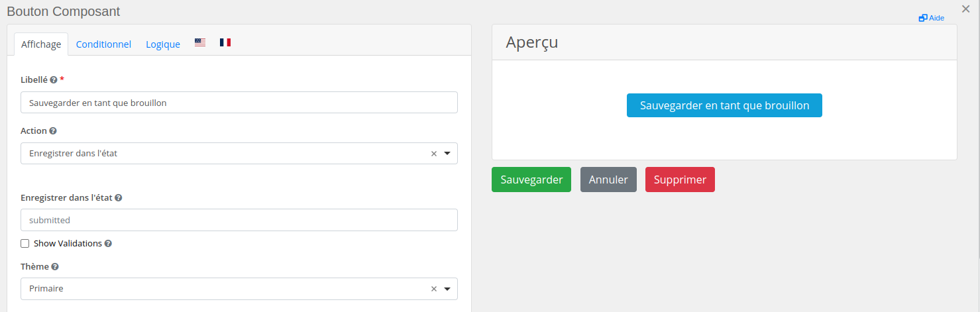980x312 pixels.
Task: Click help icon next to Show Validations
Action: coord(108,243)
